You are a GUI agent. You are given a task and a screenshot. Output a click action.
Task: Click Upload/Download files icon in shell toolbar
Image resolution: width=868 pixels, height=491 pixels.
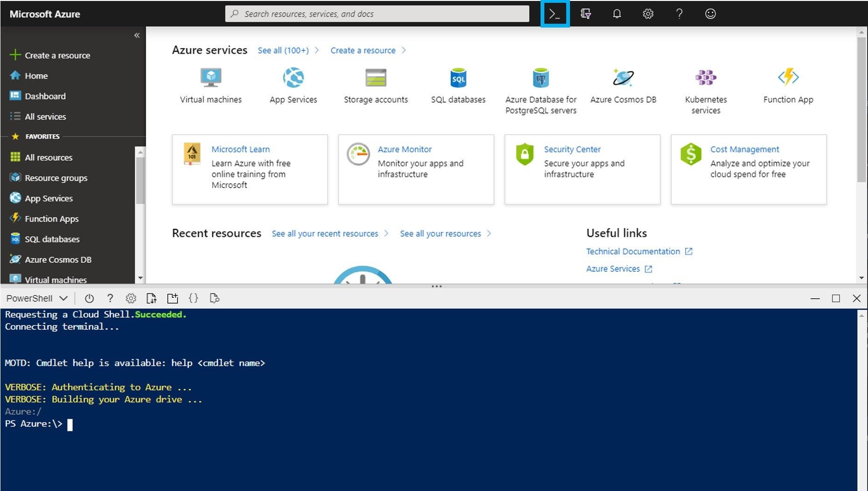click(152, 299)
